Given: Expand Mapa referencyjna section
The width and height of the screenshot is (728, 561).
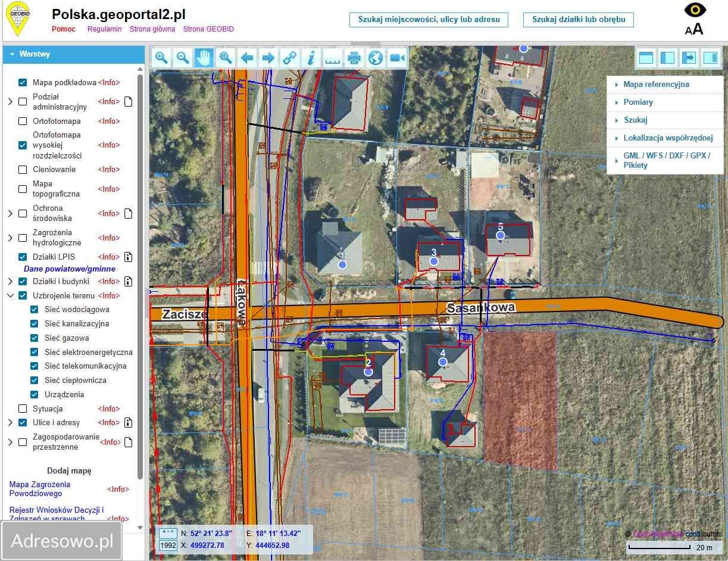Looking at the screenshot, I should click(665, 85).
